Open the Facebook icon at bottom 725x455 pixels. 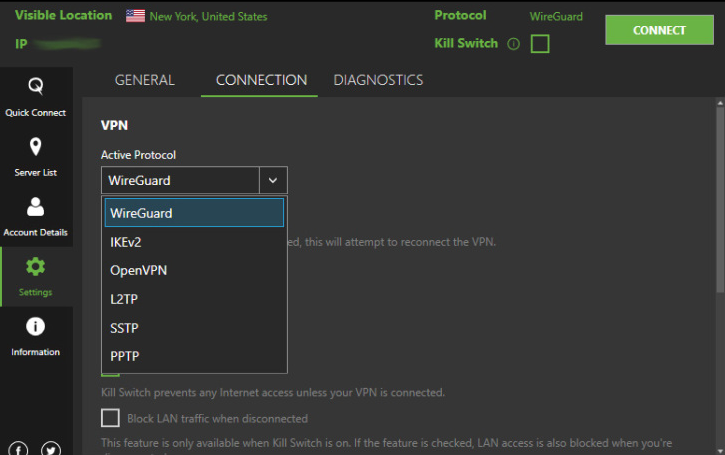pyautogui.click(x=18, y=449)
